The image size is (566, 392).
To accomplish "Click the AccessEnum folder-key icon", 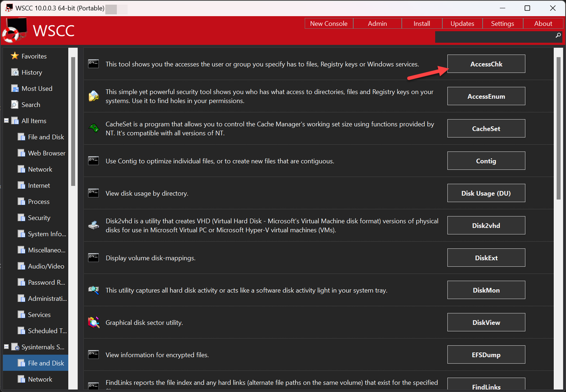I will pyautogui.click(x=94, y=97).
